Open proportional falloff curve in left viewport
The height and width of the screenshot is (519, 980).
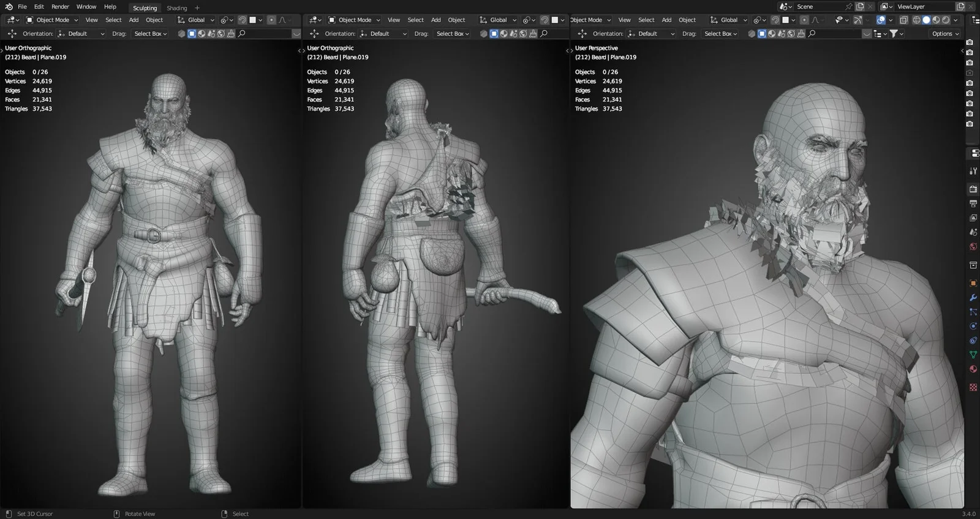pos(285,20)
